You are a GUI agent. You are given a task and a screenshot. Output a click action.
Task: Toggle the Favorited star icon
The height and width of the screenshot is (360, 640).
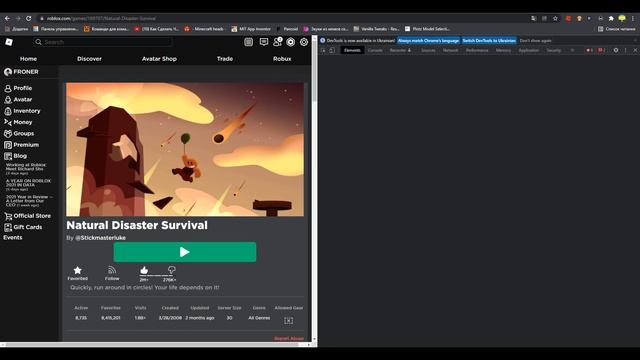click(78, 270)
